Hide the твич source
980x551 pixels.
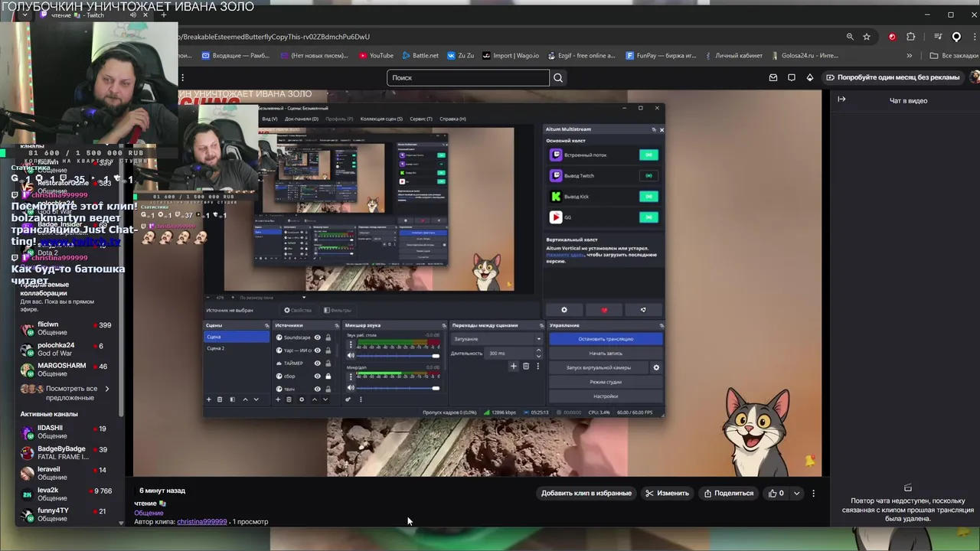[317, 389]
